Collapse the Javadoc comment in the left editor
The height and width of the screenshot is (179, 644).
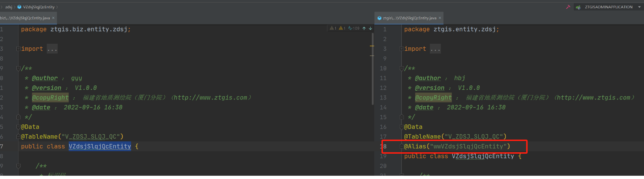point(18,68)
